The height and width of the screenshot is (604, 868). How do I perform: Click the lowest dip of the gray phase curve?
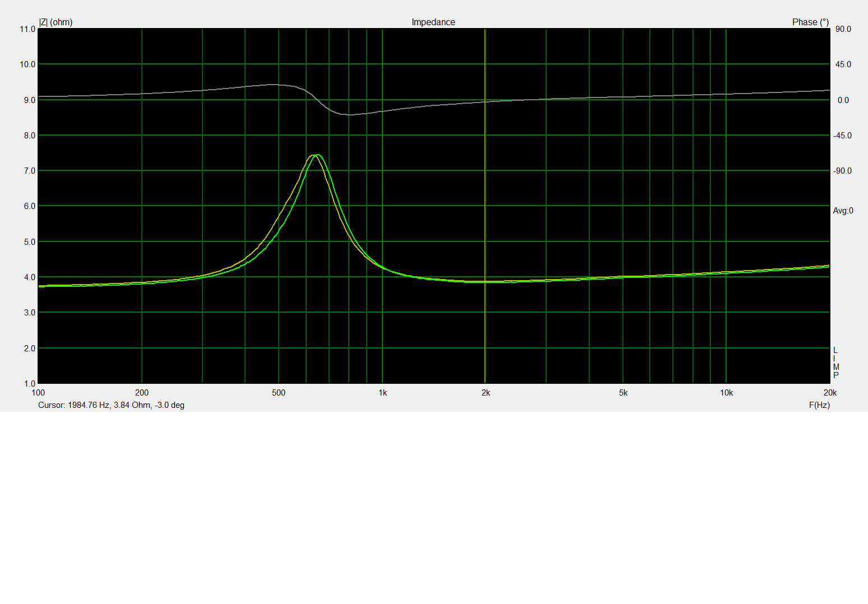point(349,115)
